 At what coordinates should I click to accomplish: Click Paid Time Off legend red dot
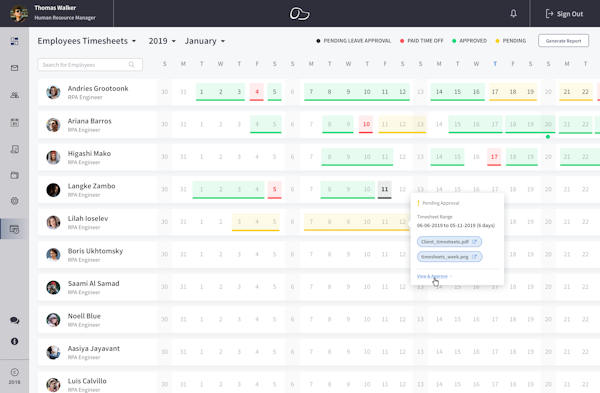pyautogui.click(x=402, y=41)
